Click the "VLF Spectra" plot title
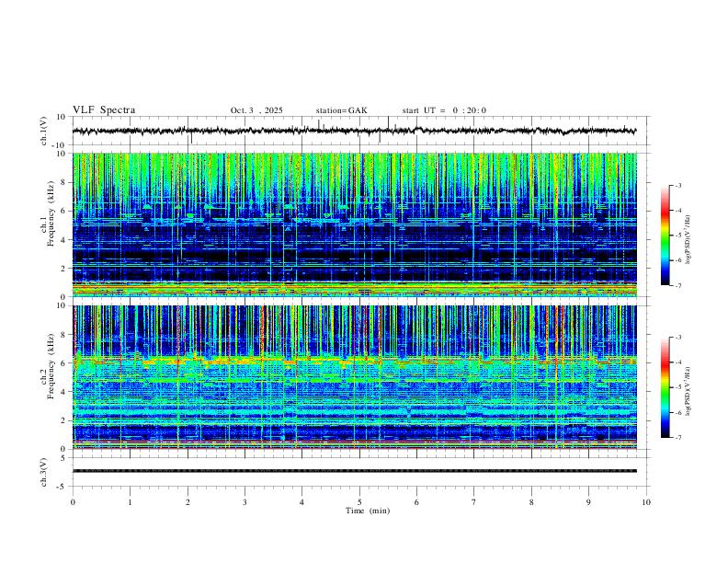This screenshot has height=563, width=728. pyautogui.click(x=104, y=110)
